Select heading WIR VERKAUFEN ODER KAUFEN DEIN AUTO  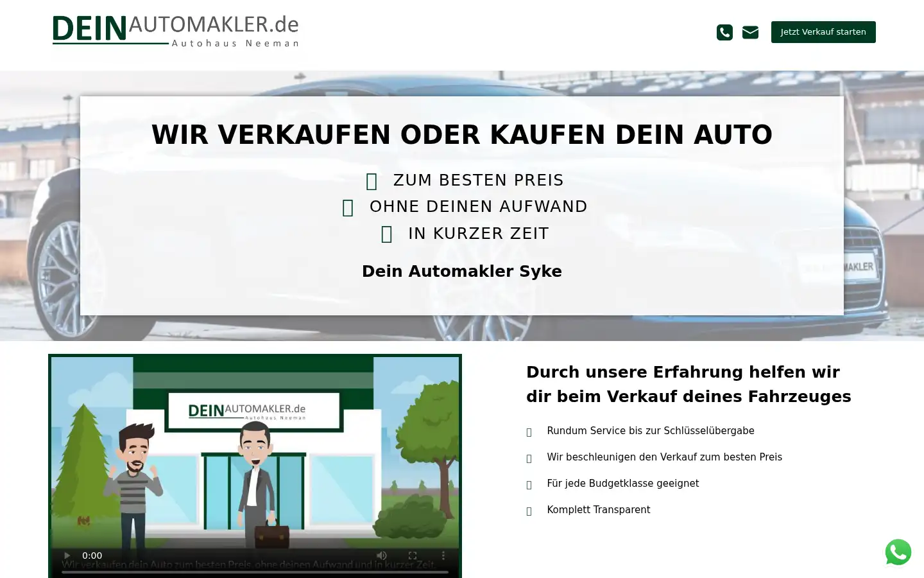point(462,135)
